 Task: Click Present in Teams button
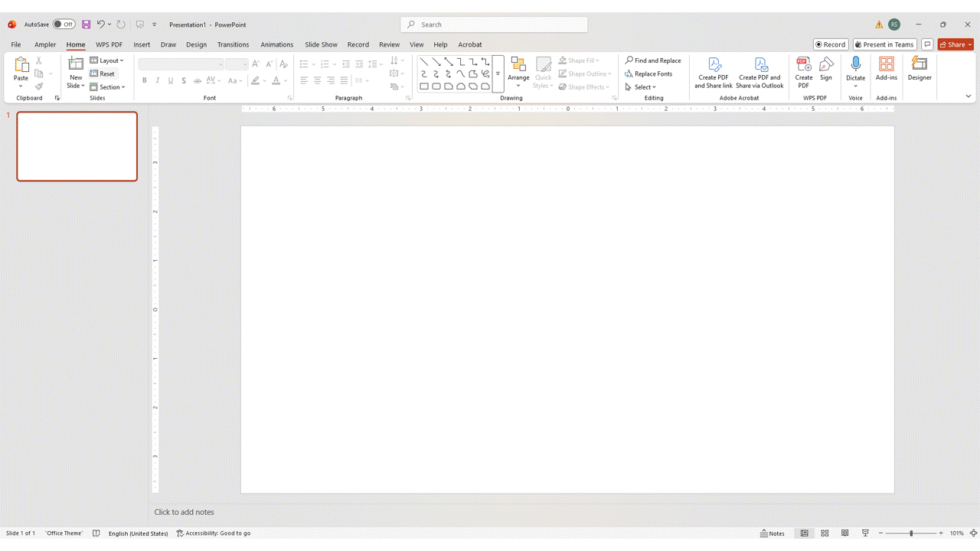[884, 44]
